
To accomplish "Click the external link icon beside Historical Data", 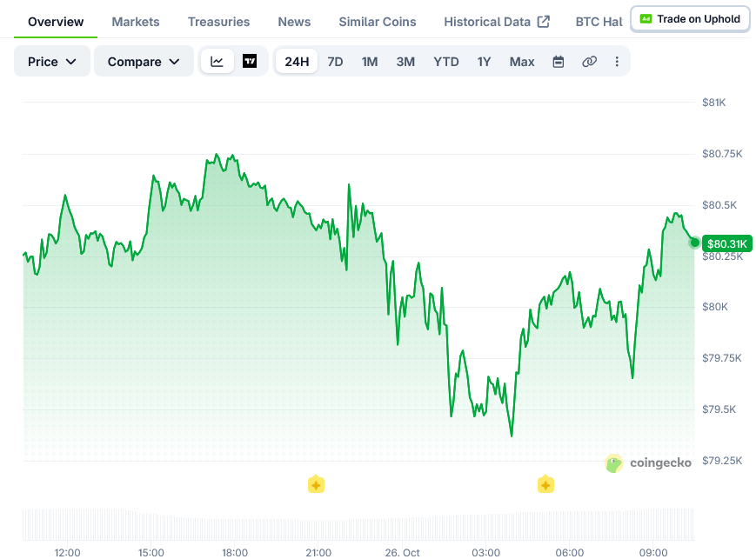I will click(544, 22).
